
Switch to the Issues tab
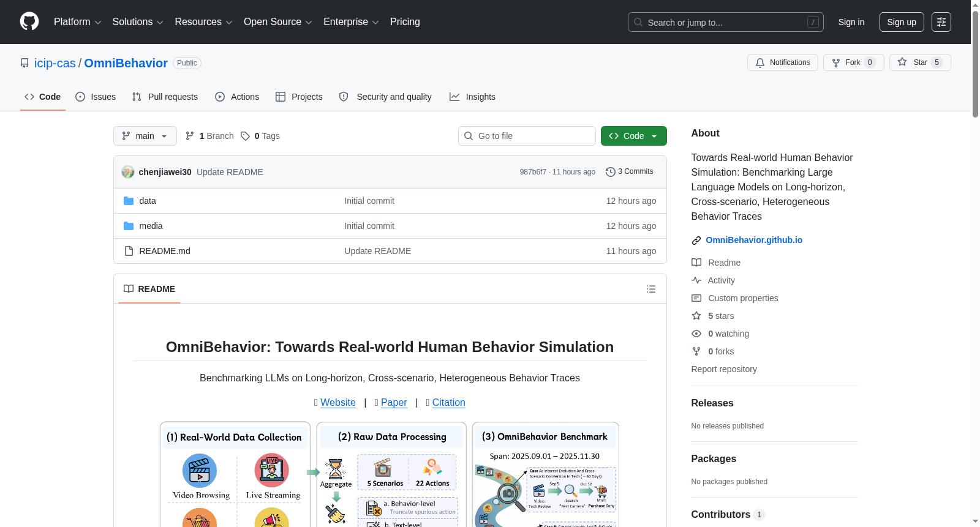pyautogui.click(x=96, y=97)
